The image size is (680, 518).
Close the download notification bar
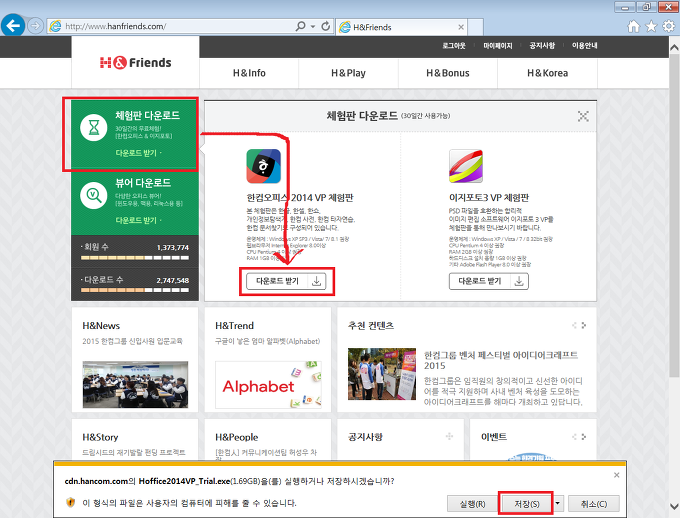pos(617,475)
